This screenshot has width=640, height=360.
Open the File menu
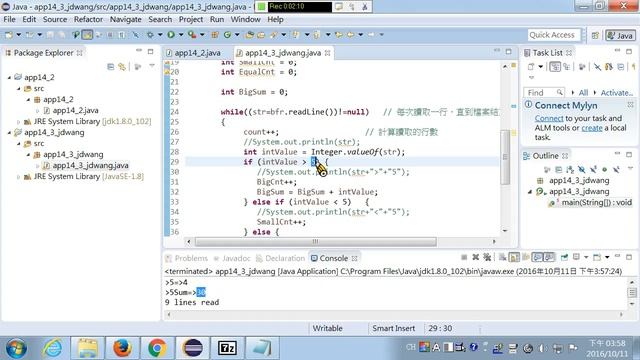pos(9,19)
